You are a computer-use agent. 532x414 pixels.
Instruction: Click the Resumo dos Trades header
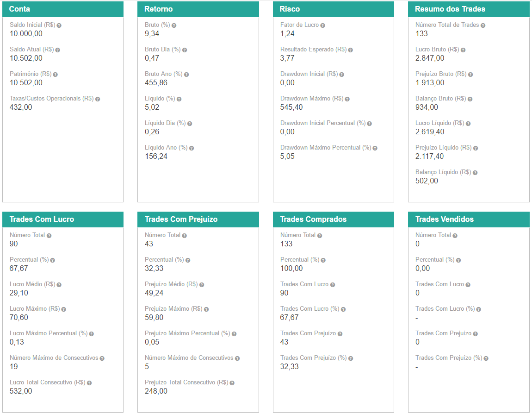tap(469, 9)
